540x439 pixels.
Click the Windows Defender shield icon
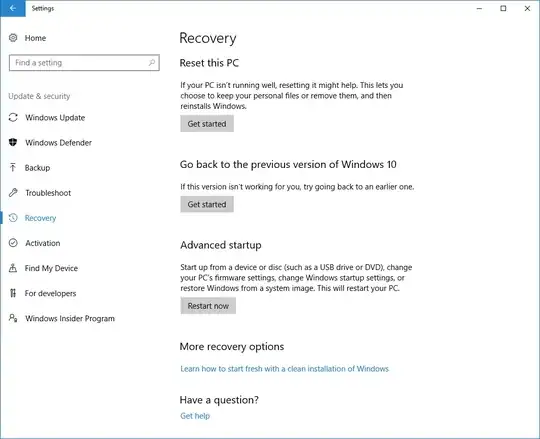pos(13,142)
